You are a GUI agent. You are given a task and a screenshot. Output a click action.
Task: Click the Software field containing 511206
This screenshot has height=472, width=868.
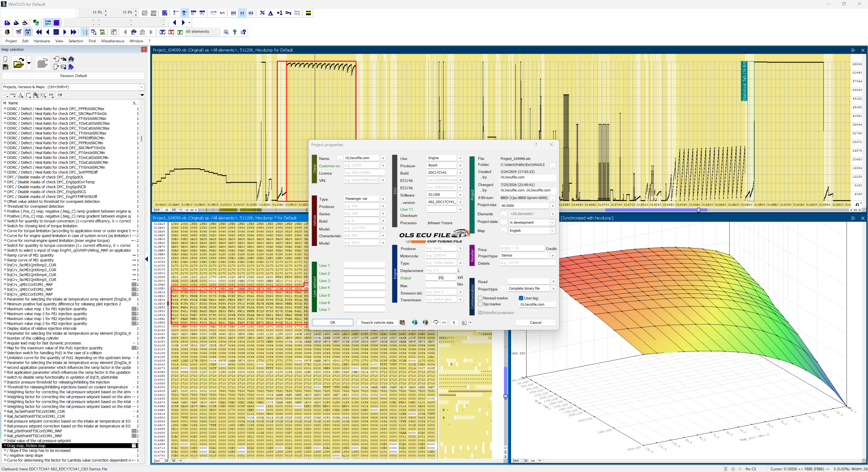click(x=441, y=195)
